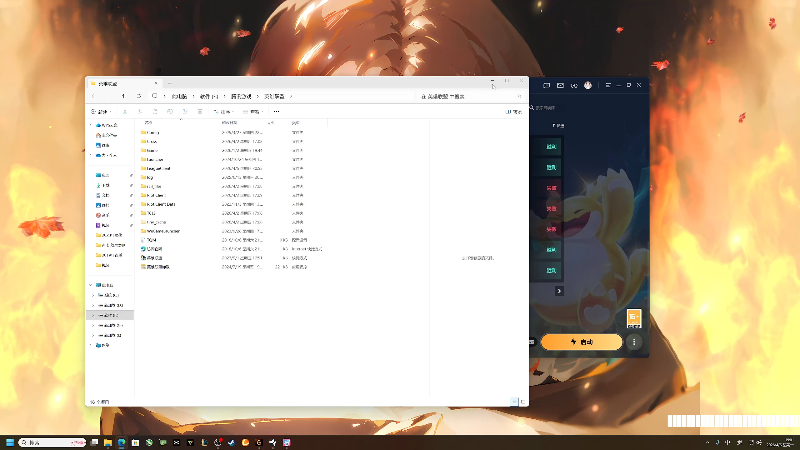Click the taskbar search box
Screen dimensions: 800x450
pyautogui.click(x=53, y=442)
